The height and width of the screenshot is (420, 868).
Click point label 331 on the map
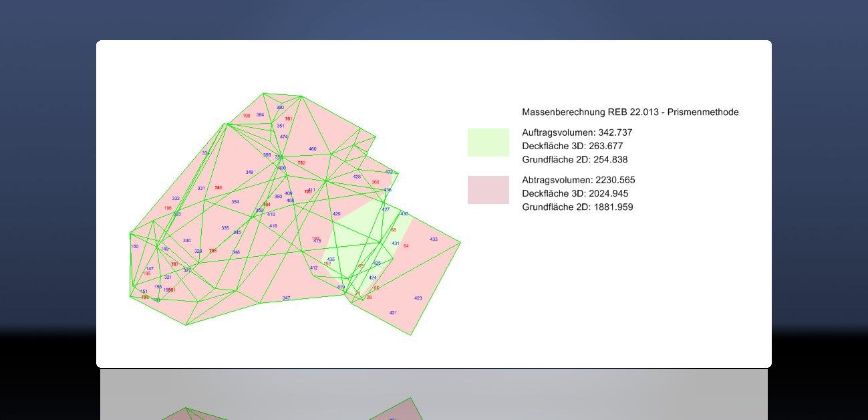[201, 189]
